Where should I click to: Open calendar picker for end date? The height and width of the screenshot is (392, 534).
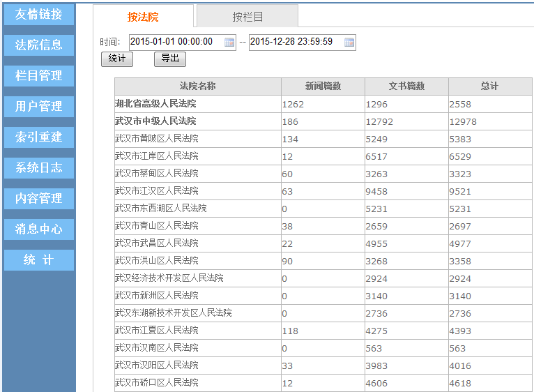(349, 42)
